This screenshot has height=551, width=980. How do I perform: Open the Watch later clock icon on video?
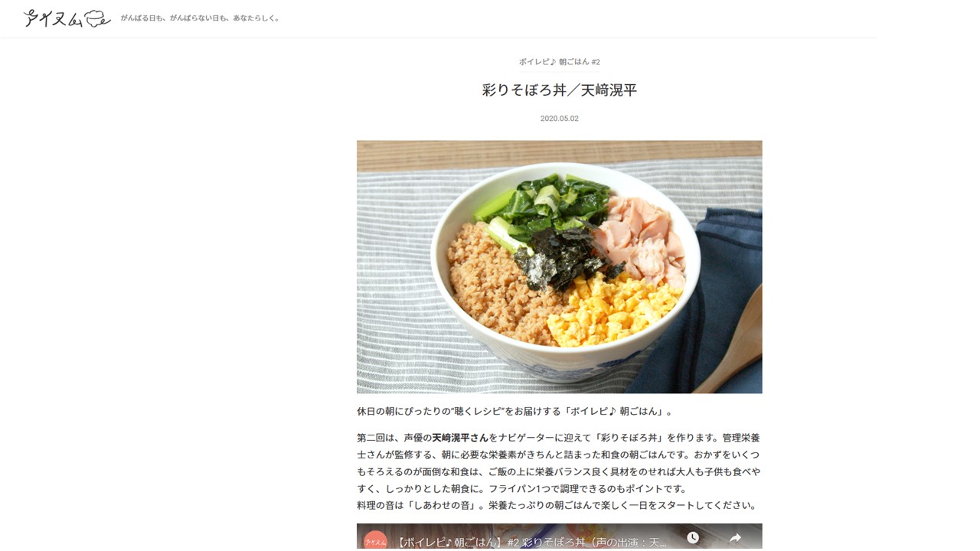click(x=693, y=538)
